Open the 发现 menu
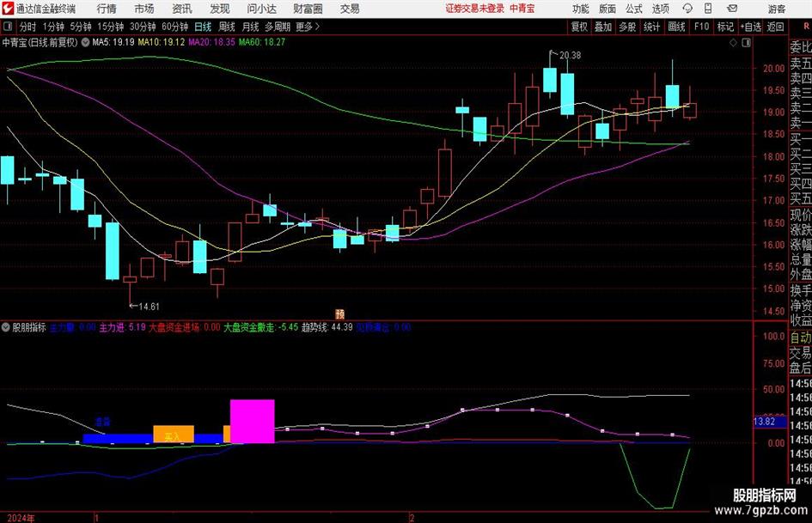Image resolution: width=812 pixels, height=523 pixels. tap(220, 9)
